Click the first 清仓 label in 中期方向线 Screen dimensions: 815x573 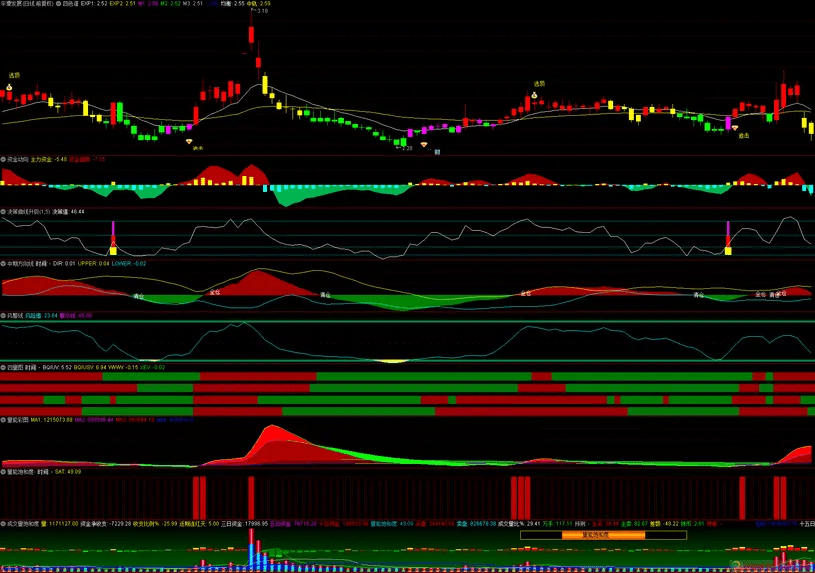138,296
